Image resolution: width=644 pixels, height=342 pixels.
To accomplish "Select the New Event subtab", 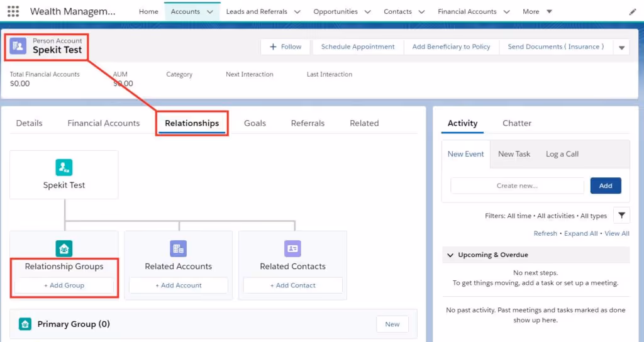I will 466,154.
